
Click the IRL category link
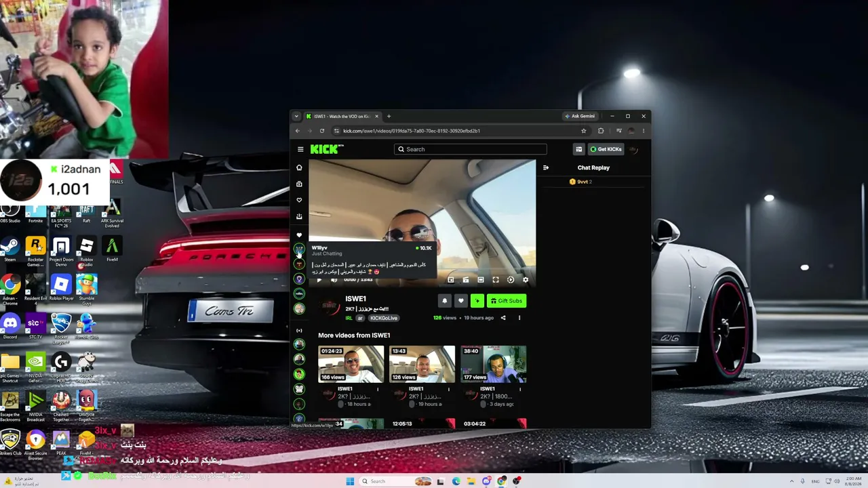pyautogui.click(x=349, y=318)
